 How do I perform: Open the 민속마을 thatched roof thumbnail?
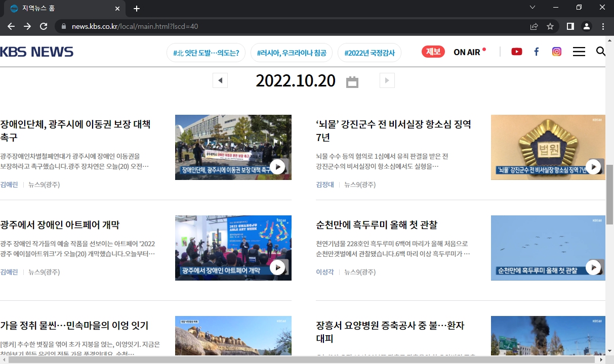click(x=233, y=336)
